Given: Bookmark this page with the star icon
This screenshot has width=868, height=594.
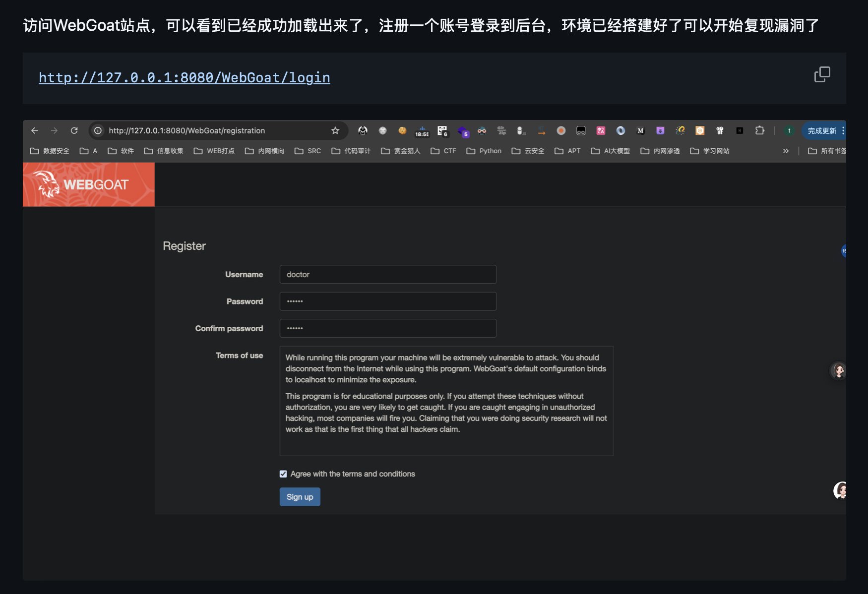Looking at the screenshot, I should [x=335, y=130].
